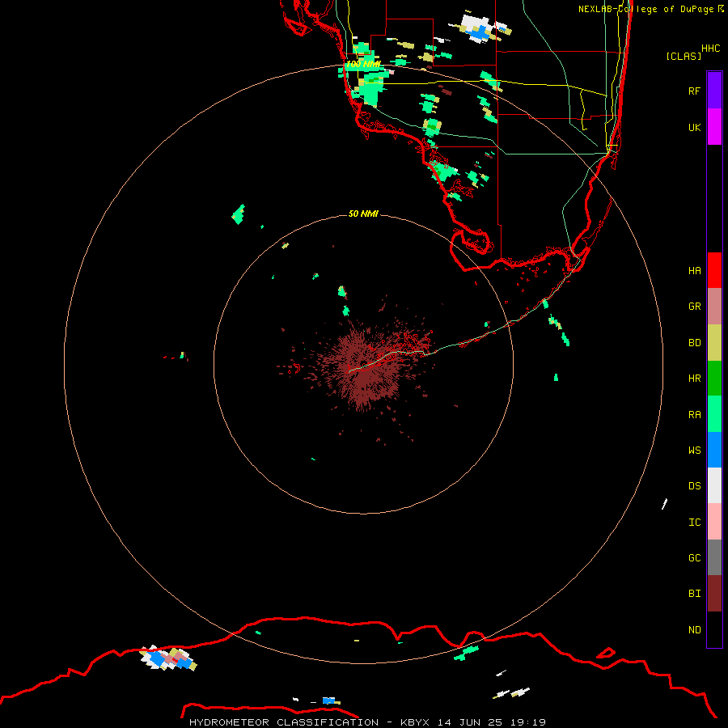This screenshot has height=728, width=728.
Task: Click the NEXLAB-College of DuPage credit
Action: click(650, 9)
